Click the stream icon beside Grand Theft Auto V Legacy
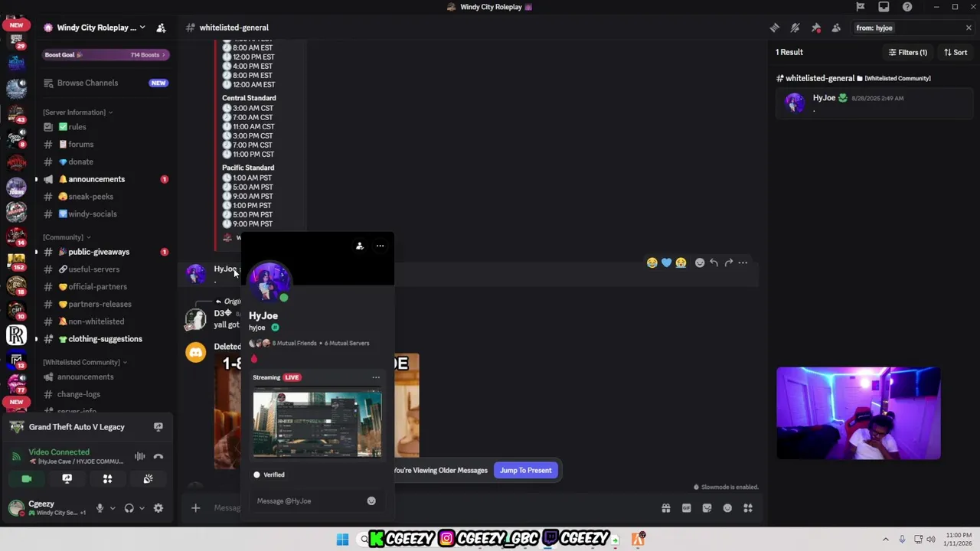The image size is (980, 551). coord(158,427)
